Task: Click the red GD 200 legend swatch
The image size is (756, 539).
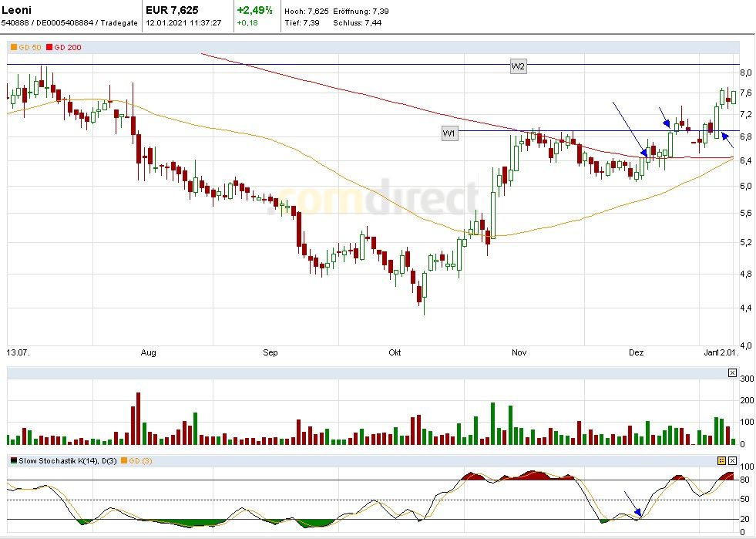Action: pyautogui.click(x=49, y=48)
